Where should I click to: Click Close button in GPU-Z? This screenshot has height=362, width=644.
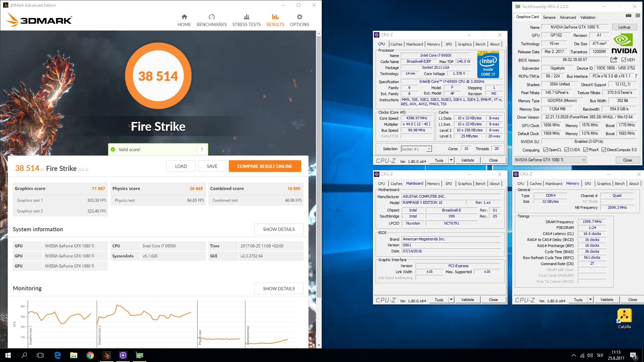point(628,160)
